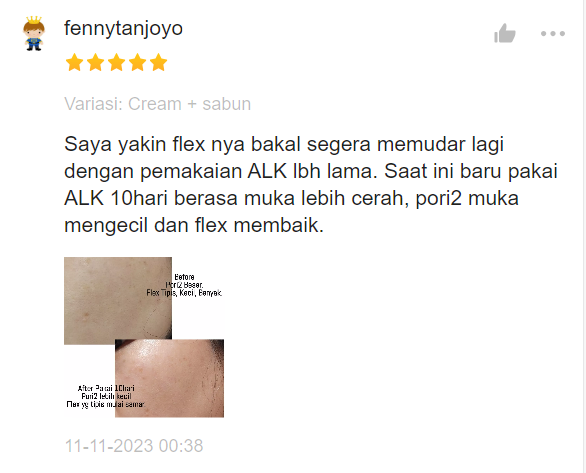This screenshot has height=473, width=586.
Task: Open the fennytanjoyo username profile
Action: pos(123,28)
